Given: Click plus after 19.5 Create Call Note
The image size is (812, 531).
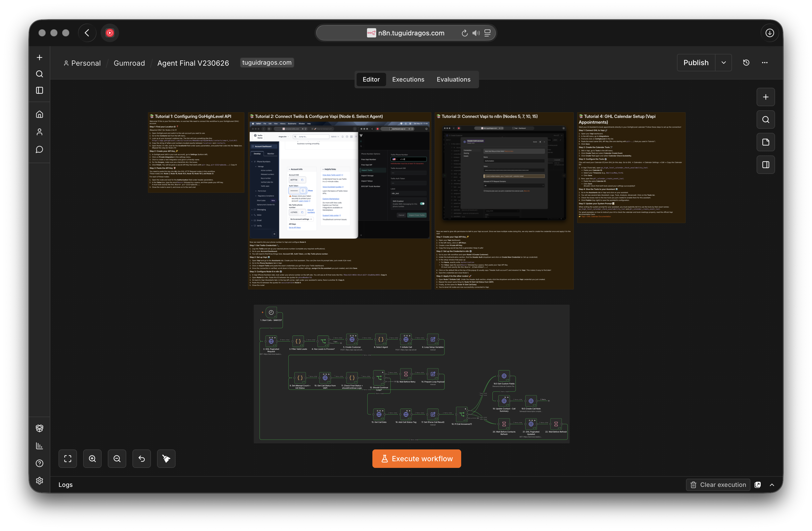Looking at the screenshot, I should pyautogui.click(x=549, y=400).
